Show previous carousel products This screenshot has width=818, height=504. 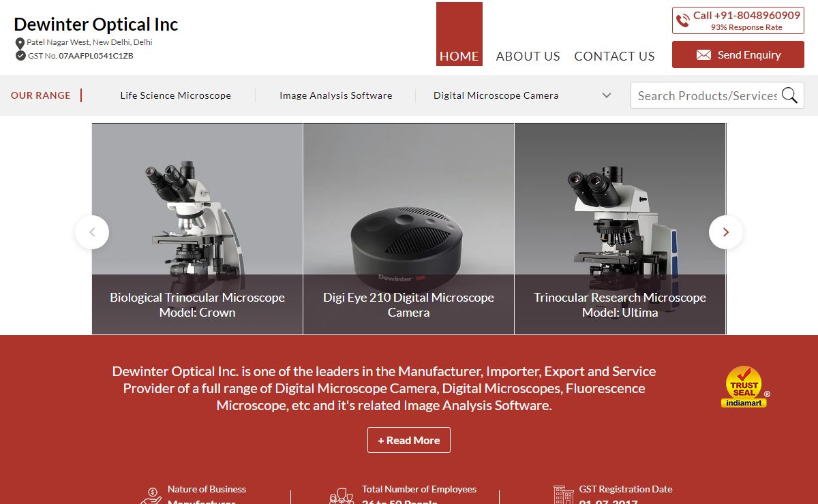(x=92, y=232)
